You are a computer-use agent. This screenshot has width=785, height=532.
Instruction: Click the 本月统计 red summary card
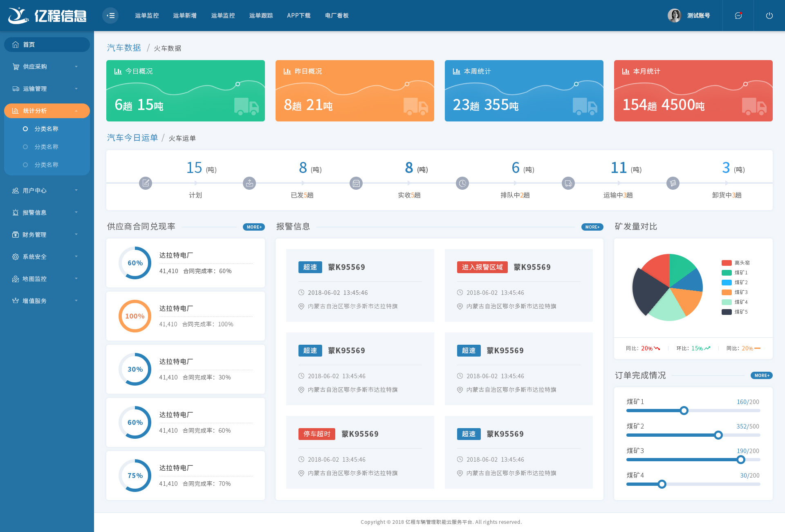(693, 91)
